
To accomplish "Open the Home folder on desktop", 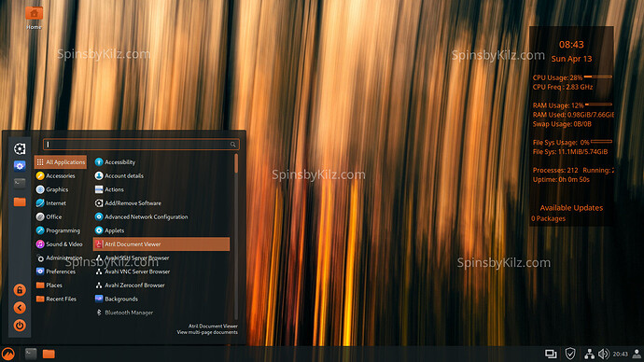I will [34, 17].
